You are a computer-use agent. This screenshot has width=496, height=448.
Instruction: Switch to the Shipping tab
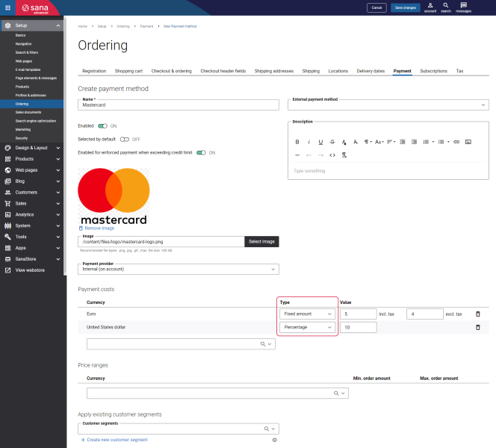pyautogui.click(x=311, y=71)
